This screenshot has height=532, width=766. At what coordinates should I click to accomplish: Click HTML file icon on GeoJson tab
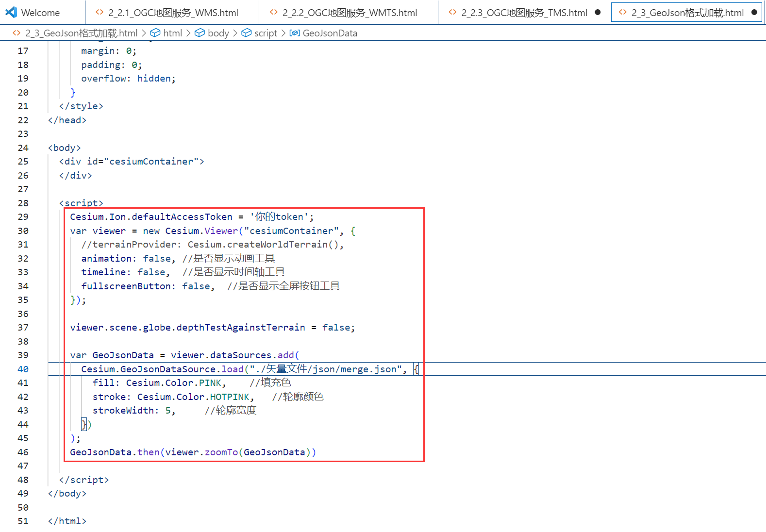[623, 13]
